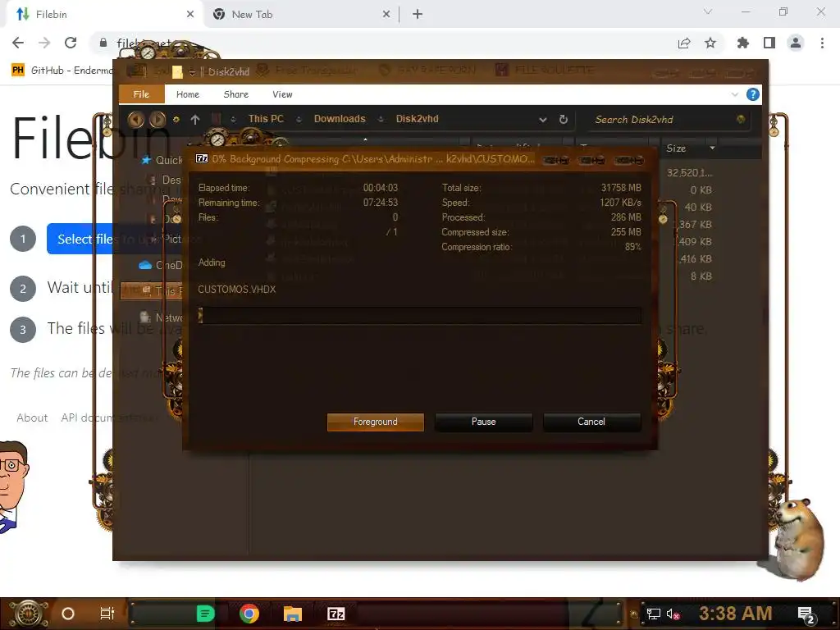Open OneDrive in navigation pane
This screenshot has width=840, height=630.
pyautogui.click(x=161, y=265)
